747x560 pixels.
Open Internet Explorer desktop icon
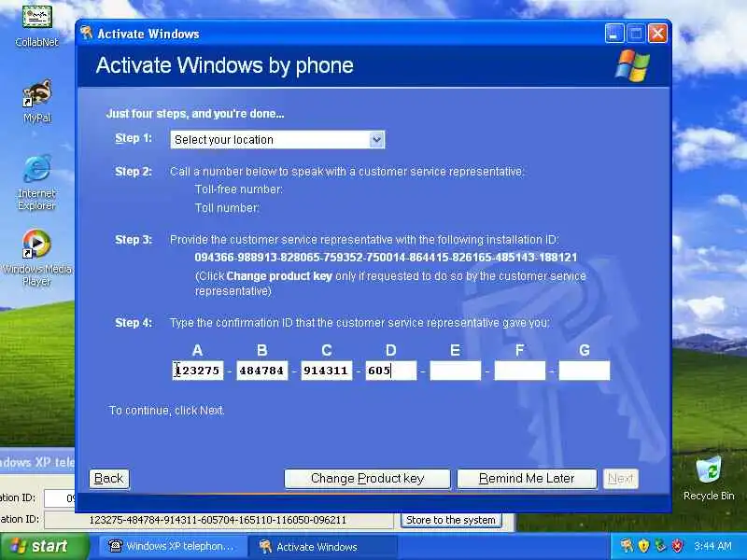pos(36,182)
